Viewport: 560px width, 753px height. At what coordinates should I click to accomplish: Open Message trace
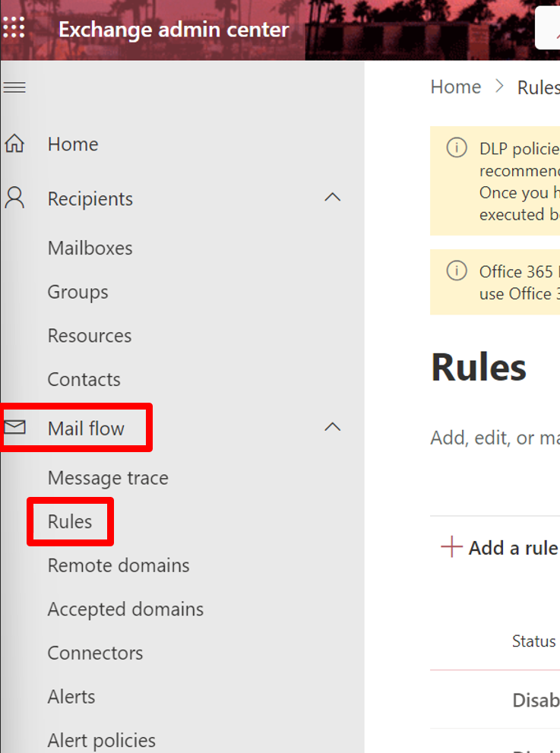tap(107, 478)
